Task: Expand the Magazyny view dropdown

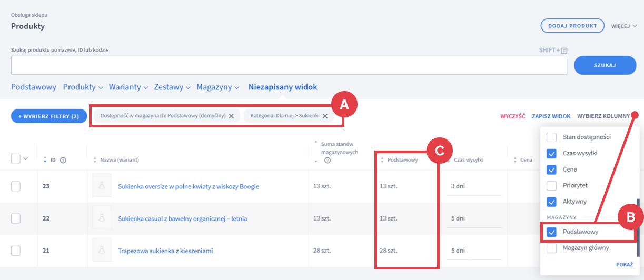Action: pyautogui.click(x=218, y=87)
